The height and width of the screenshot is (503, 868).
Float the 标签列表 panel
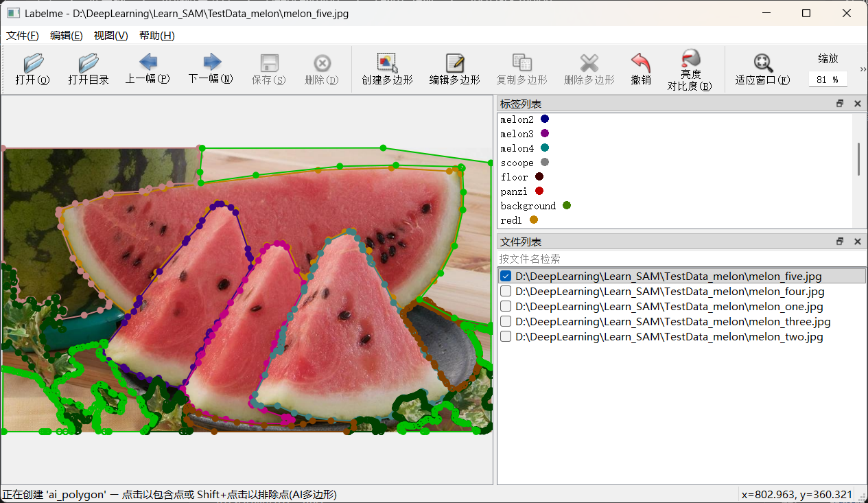pos(840,104)
